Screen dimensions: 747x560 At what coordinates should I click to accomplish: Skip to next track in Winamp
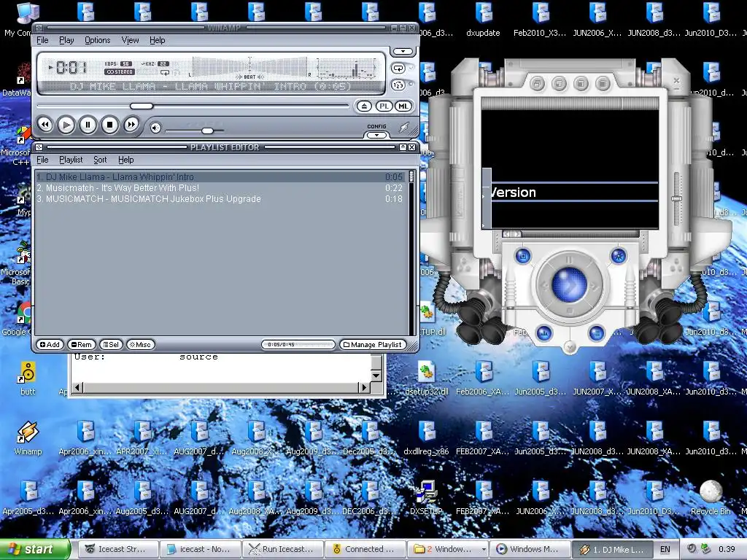tap(131, 125)
